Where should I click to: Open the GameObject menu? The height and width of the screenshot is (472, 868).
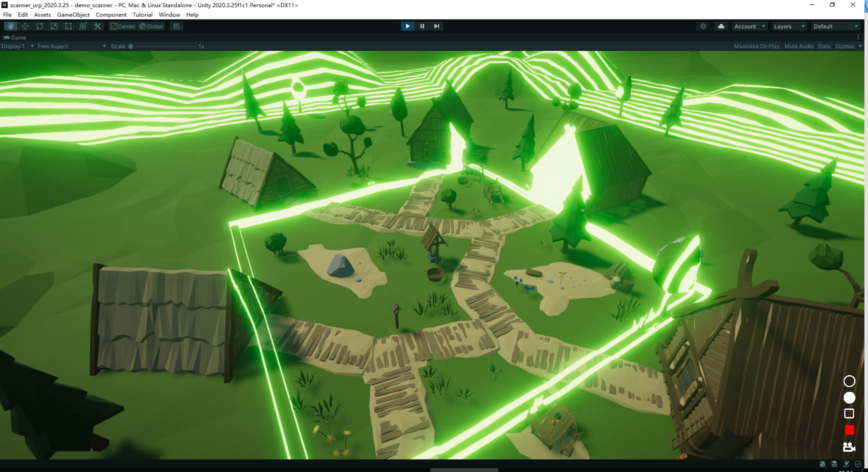point(73,14)
